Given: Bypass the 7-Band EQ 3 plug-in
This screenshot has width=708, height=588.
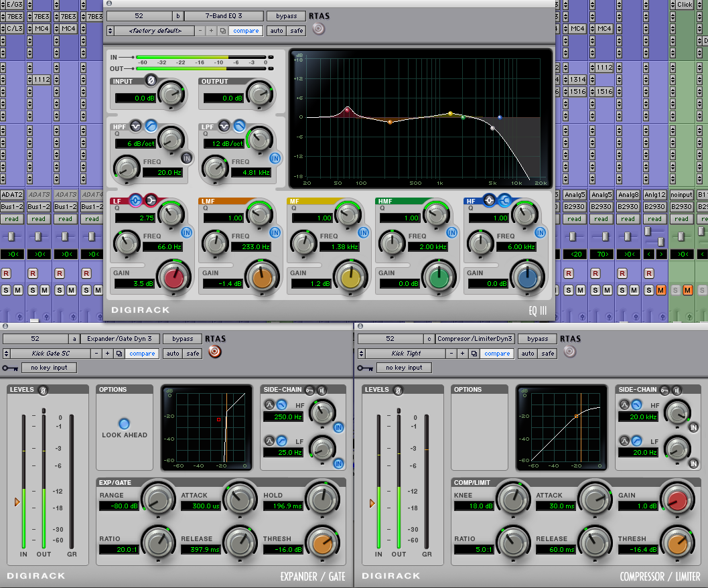Looking at the screenshot, I should (286, 16).
